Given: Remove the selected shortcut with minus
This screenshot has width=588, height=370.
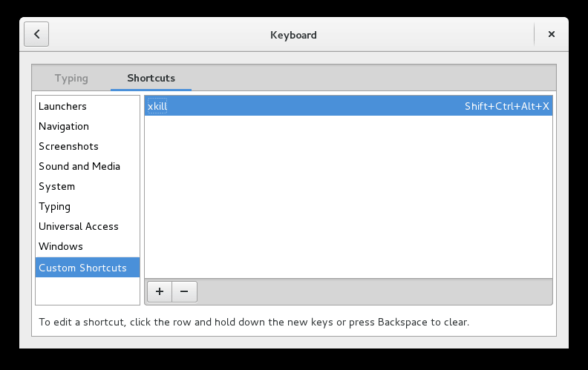Looking at the screenshot, I should 184,291.
